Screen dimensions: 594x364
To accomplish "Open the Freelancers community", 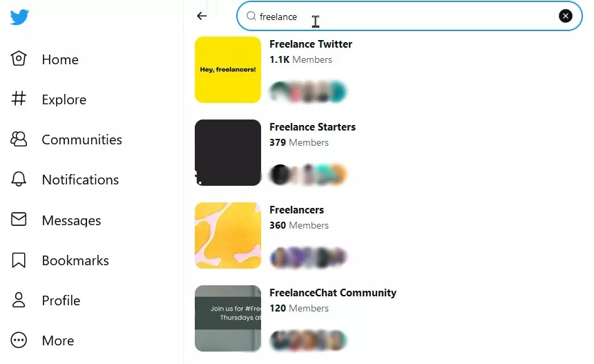I will point(296,210).
